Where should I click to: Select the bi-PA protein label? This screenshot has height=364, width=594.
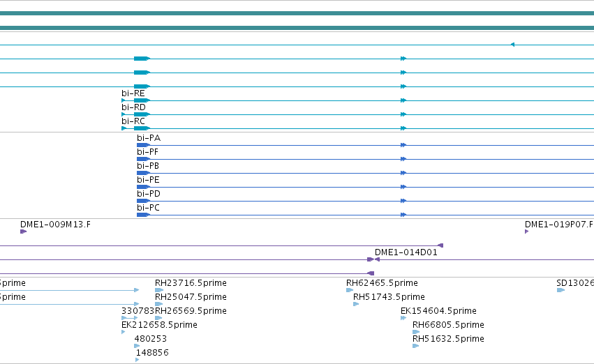pos(149,138)
